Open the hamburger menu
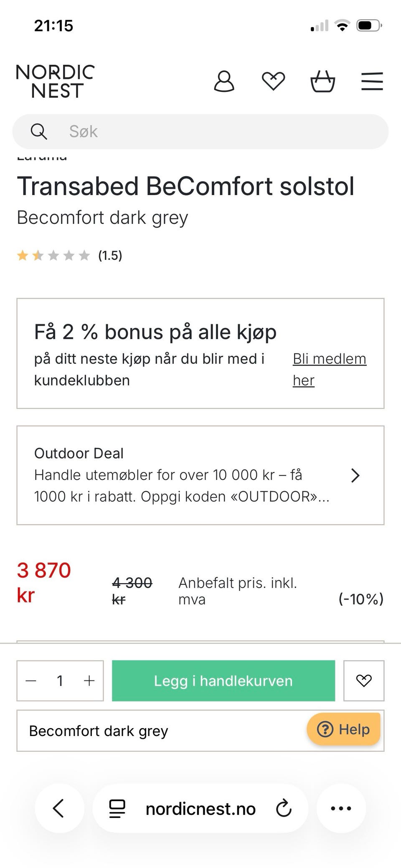This screenshot has width=401, height=868. pyautogui.click(x=372, y=81)
